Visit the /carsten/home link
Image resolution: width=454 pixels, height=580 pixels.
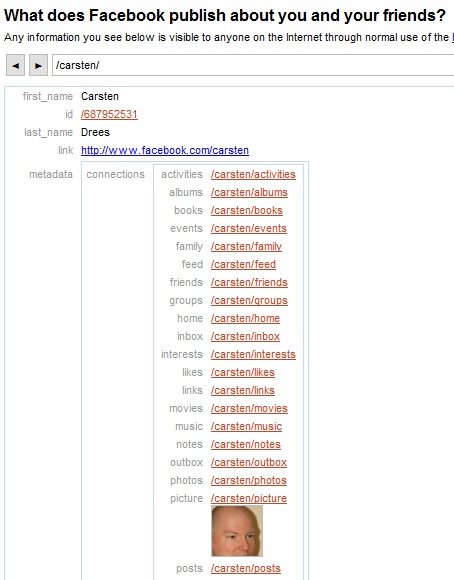245,318
